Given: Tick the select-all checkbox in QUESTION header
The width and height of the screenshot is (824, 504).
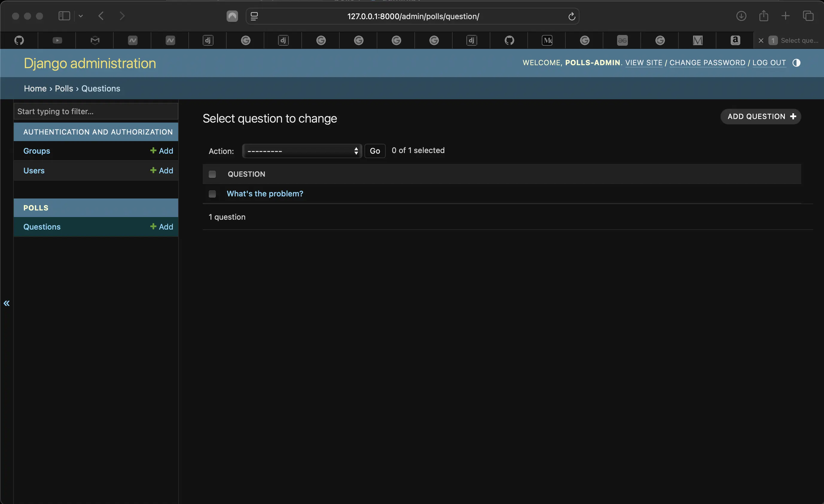Looking at the screenshot, I should [x=212, y=174].
